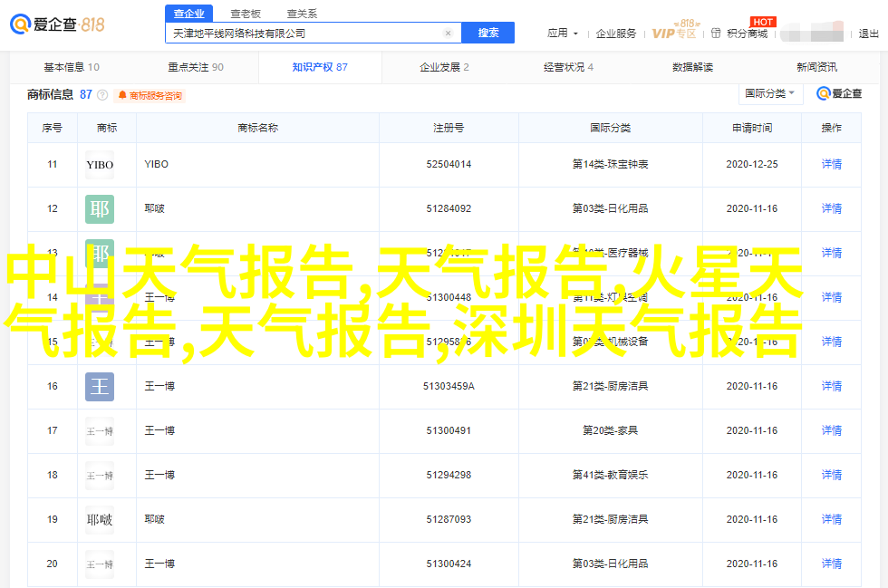The image size is (888, 588).
Task: Open the 企业发展 2 tab
Action: click(444, 67)
